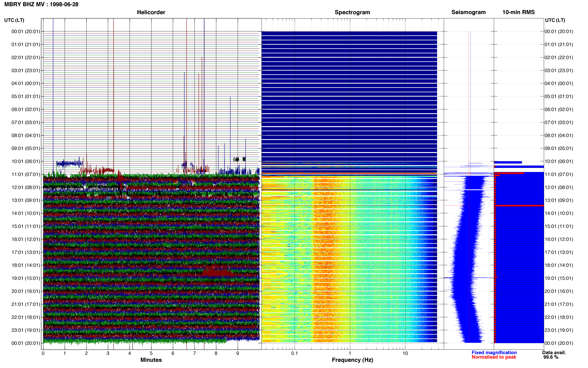Click "02:01 (22:01)" on the left time axis
Image resolution: width=588 pixels, height=368 pixels.
click(26, 57)
